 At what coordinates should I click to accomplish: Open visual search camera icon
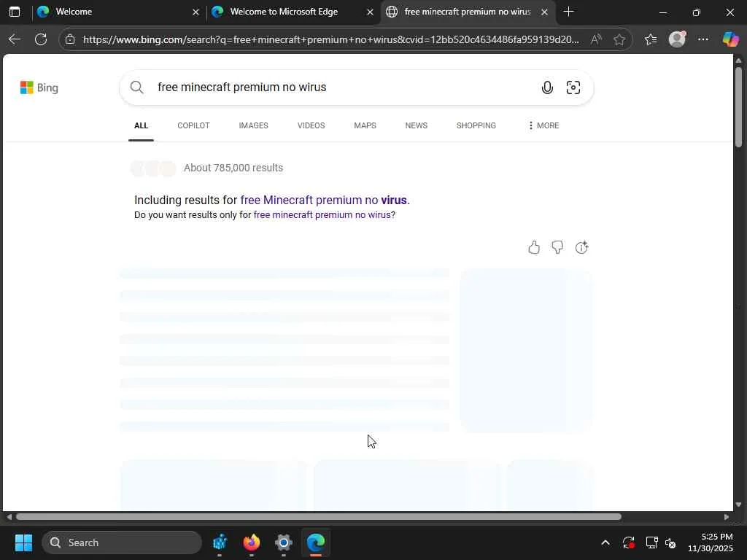coord(573,87)
